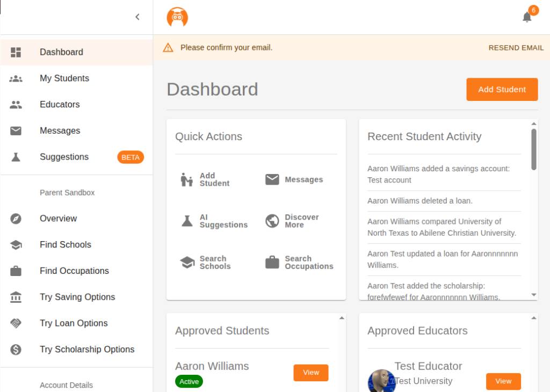Click the Try Scholarship Options dollar icon
This screenshot has height=392, width=550.
[16, 350]
